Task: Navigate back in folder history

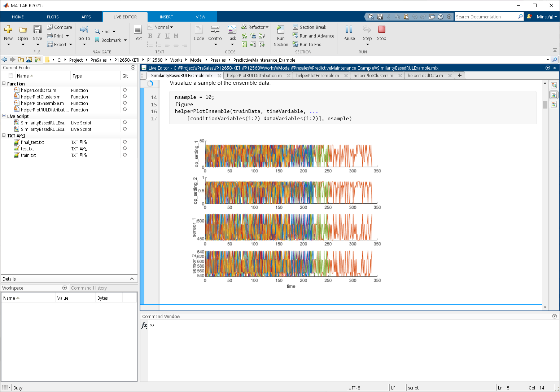Action: [4, 60]
